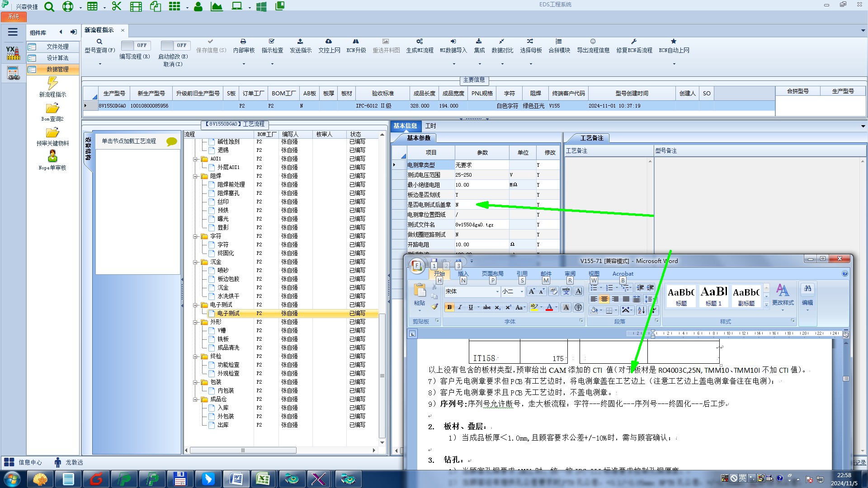This screenshot has width=868, height=488.
Task: Toggle the 编写流程 OFF switch
Action: click(x=136, y=45)
